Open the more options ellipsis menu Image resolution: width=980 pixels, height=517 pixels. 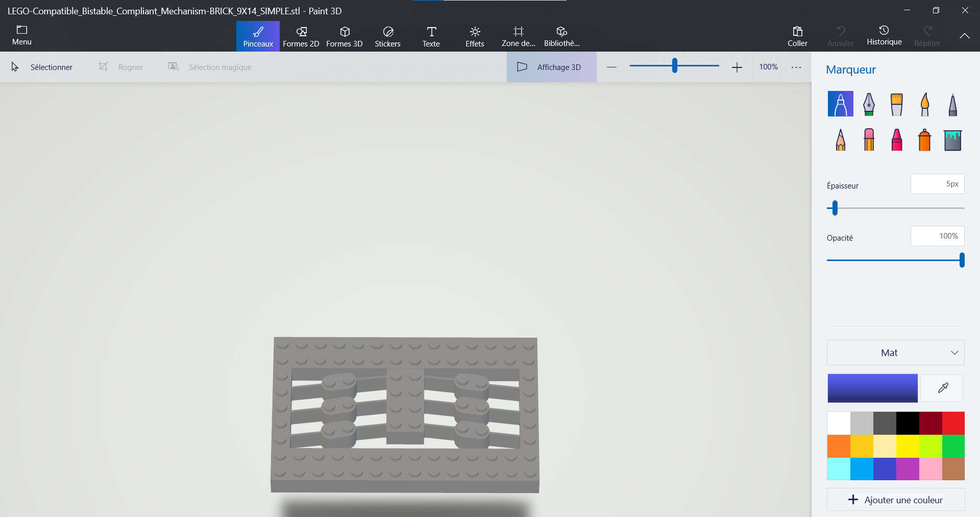point(796,67)
